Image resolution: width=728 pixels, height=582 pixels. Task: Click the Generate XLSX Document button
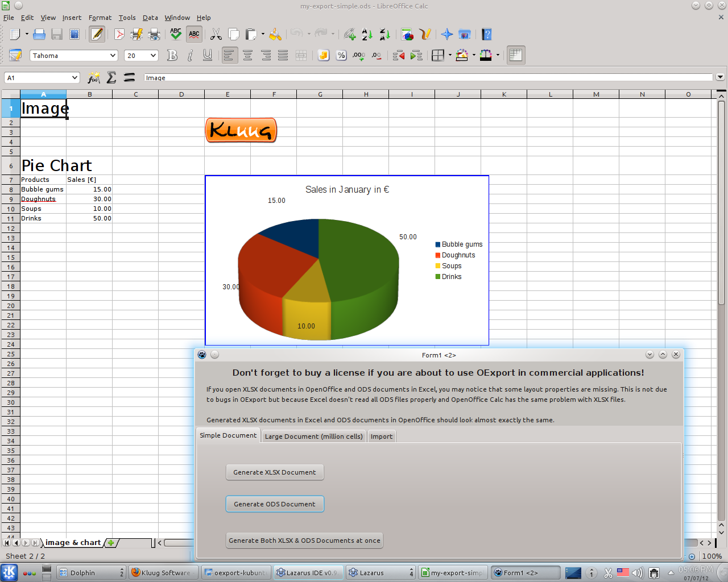(275, 472)
